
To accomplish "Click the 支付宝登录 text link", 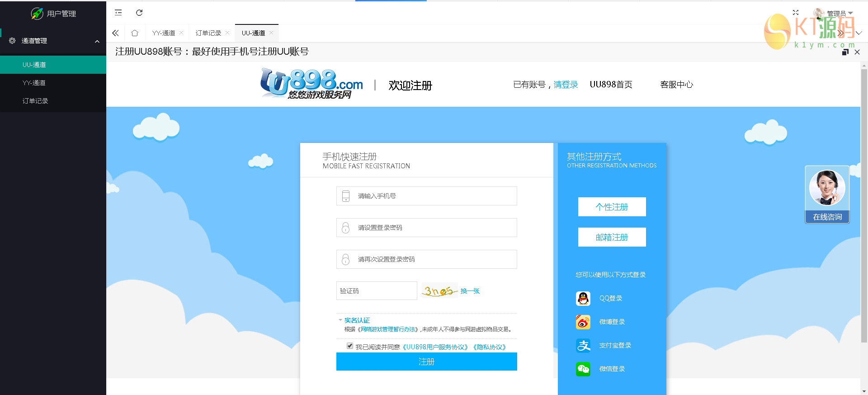I will pyautogui.click(x=615, y=346).
